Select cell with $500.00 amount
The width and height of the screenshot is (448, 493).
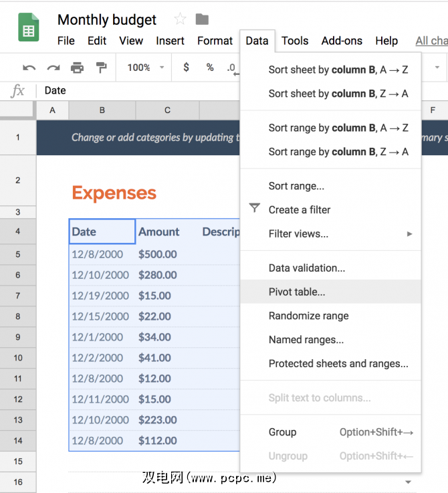(x=158, y=254)
